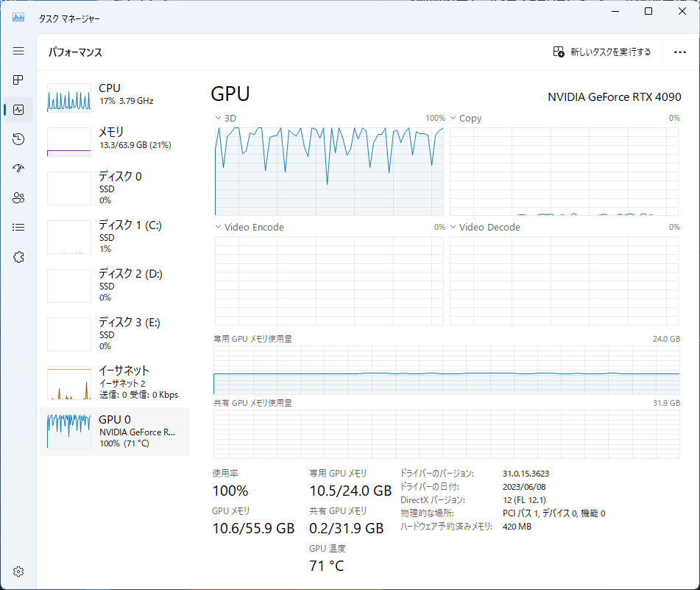This screenshot has width=700, height=590.
Task: Open Task Manager settings gear
Action: pyautogui.click(x=18, y=572)
